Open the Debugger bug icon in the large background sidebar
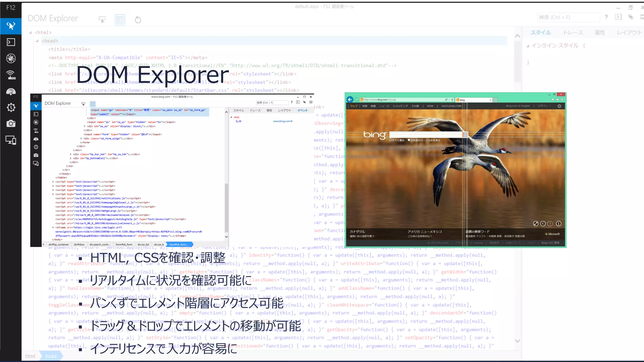644x362 pixels. point(11,58)
